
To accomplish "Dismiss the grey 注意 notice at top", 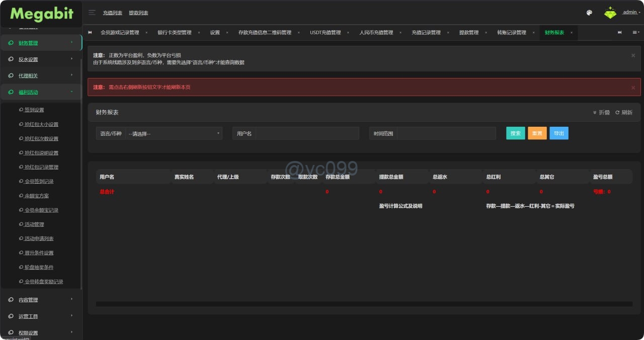I will click(x=633, y=55).
